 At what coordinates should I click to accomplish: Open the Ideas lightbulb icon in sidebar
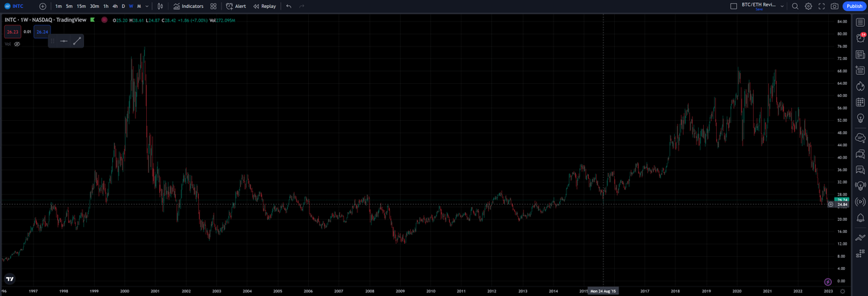coord(860,118)
